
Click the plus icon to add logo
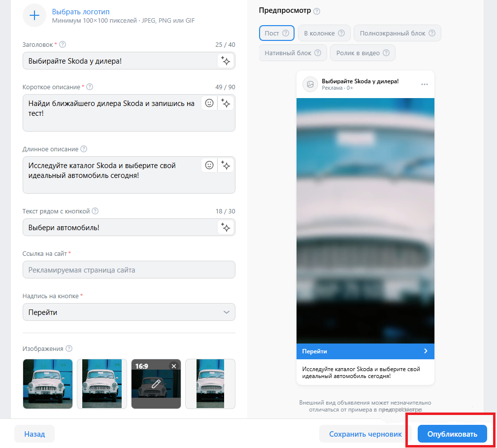pyautogui.click(x=34, y=15)
